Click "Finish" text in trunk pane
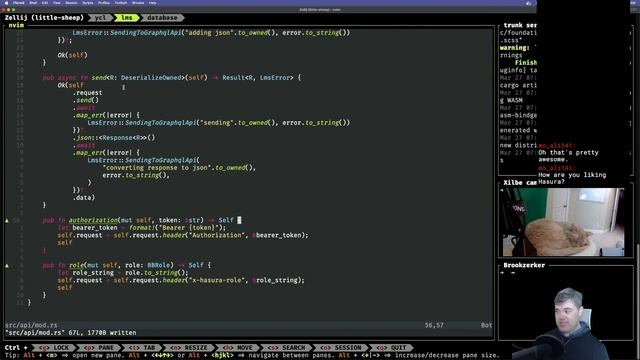The width and height of the screenshot is (640, 360). click(x=526, y=62)
